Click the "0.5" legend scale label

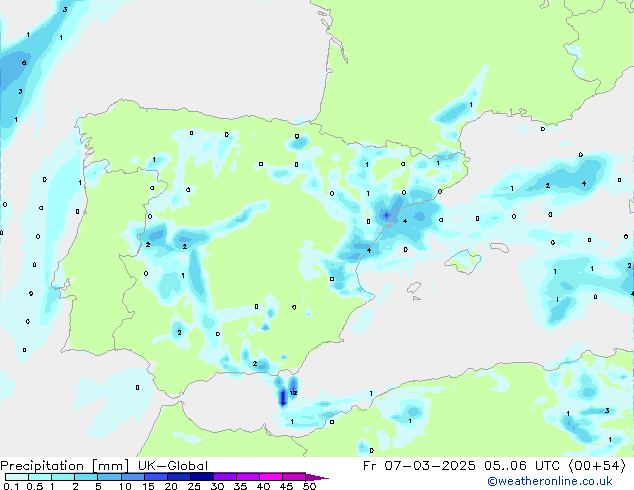35,486
